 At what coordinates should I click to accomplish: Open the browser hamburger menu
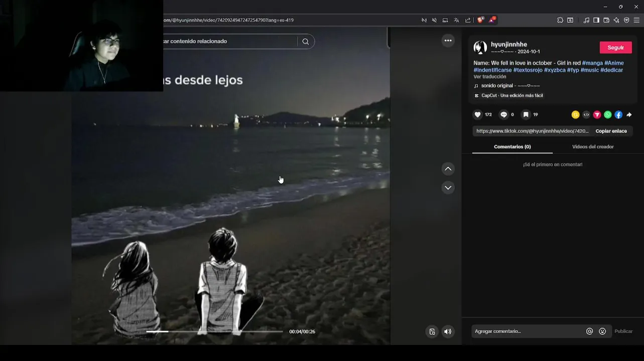[x=636, y=20]
